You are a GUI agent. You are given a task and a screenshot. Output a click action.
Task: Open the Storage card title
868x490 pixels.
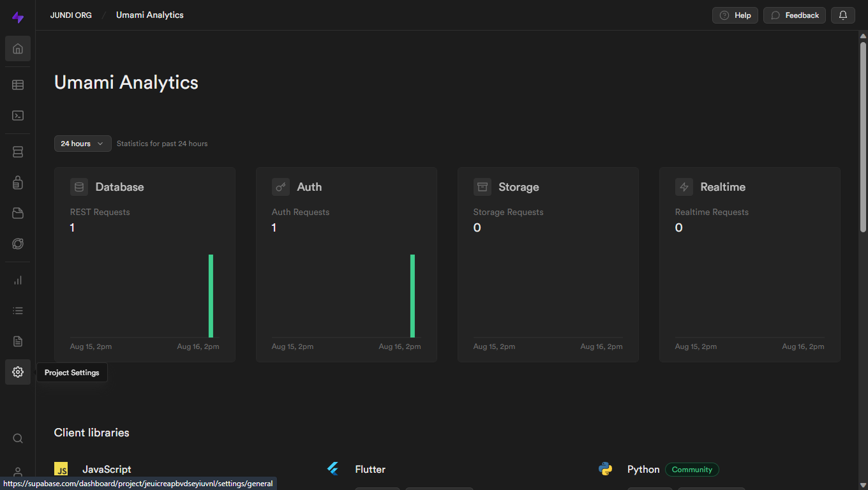point(519,187)
